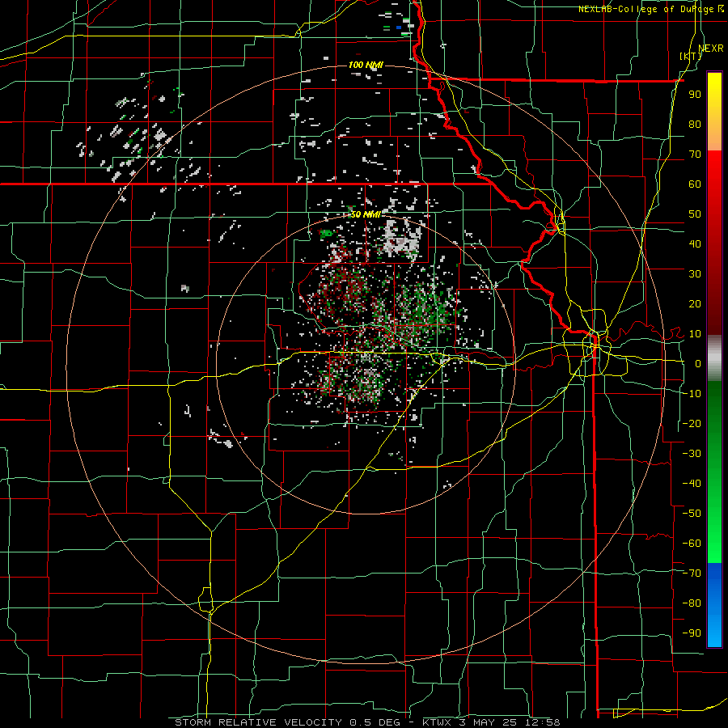The image size is (728, 728).
Task: Click the solid green echo patch near the 50 NMI ring
Action: tap(328, 234)
